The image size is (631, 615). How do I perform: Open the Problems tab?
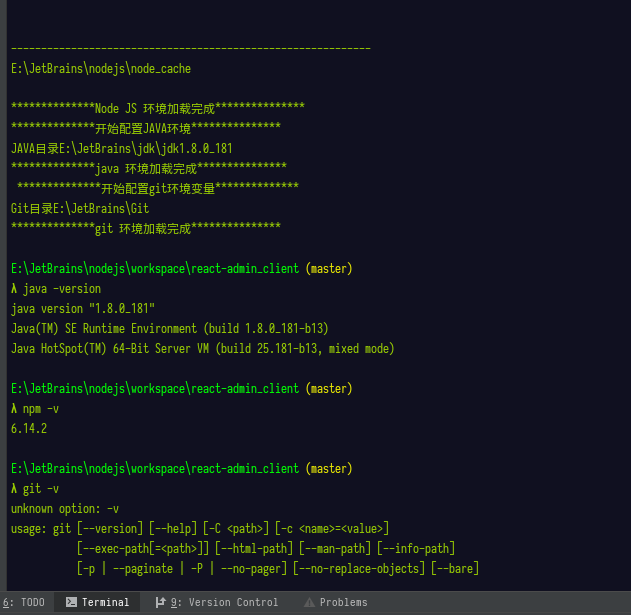tap(336, 602)
